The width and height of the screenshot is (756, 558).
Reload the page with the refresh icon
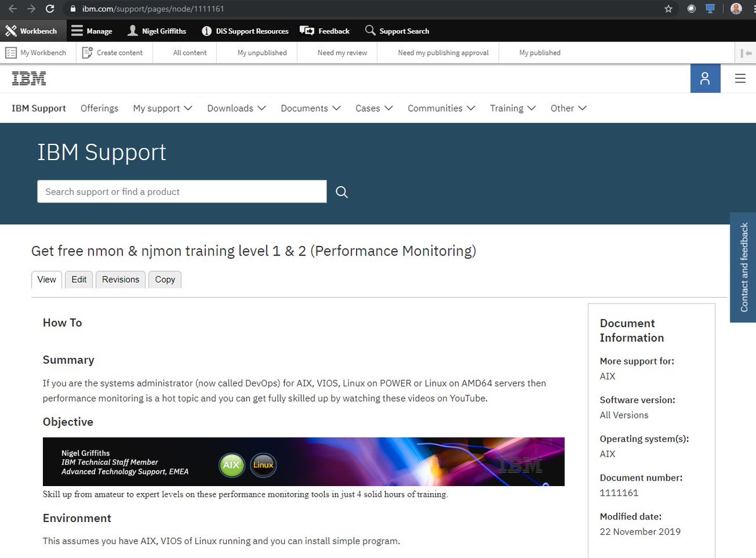[x=50, y=9]
